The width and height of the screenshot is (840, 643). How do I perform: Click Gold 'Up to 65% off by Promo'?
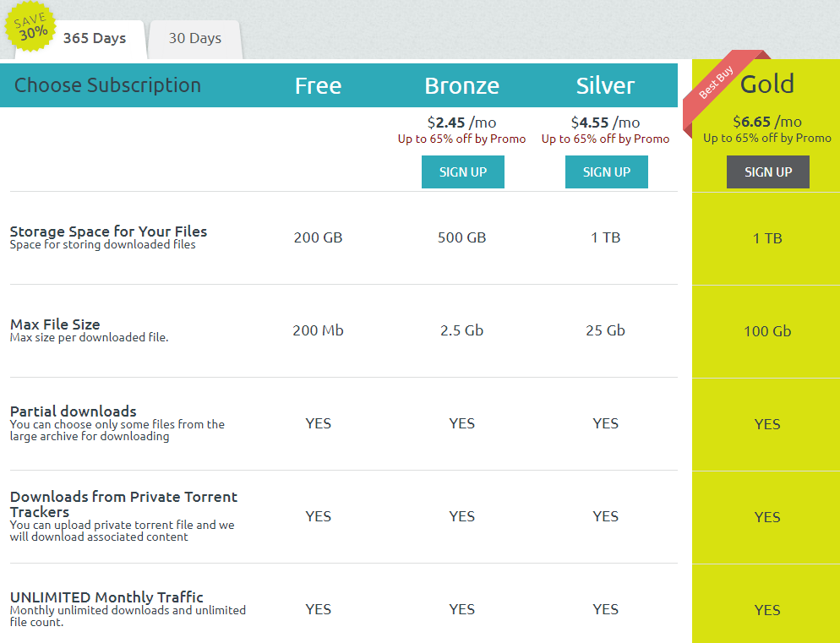click(x=767, y=138)
